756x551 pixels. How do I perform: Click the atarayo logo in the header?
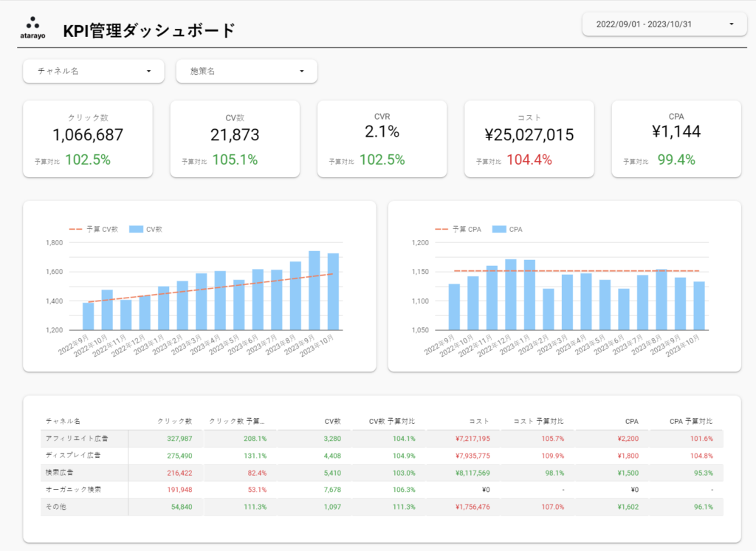coord(31,23)
